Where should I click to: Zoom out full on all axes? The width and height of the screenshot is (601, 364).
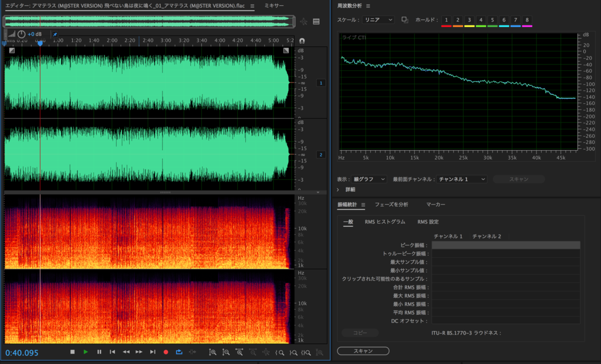click(x=266, y=352)
